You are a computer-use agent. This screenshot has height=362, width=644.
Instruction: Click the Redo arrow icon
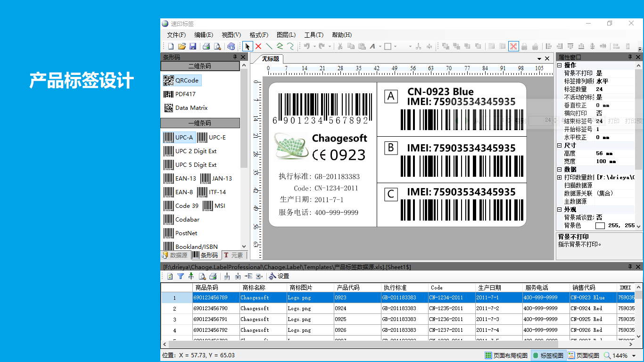pos(322,46)
